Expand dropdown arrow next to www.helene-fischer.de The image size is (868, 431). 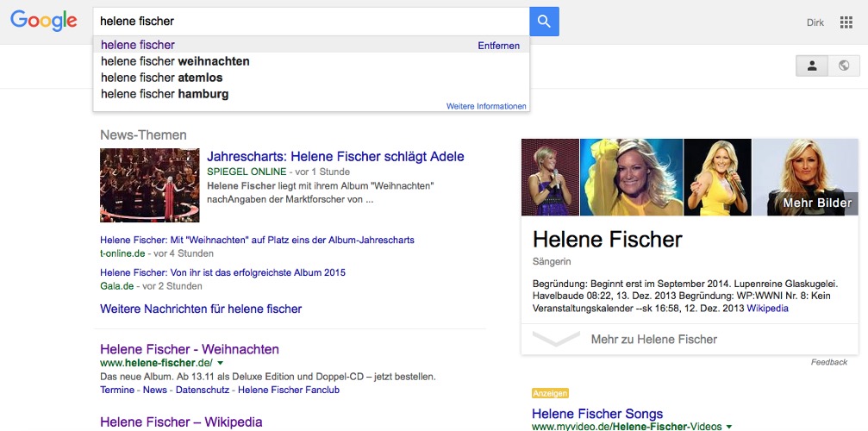coord(221,364)
